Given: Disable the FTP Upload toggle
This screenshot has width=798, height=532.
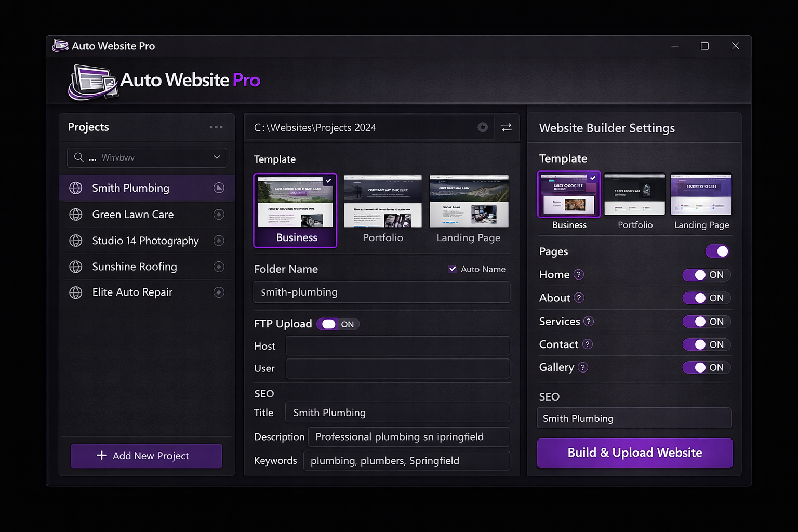Looking at the screenshot, I should point(328,324).
